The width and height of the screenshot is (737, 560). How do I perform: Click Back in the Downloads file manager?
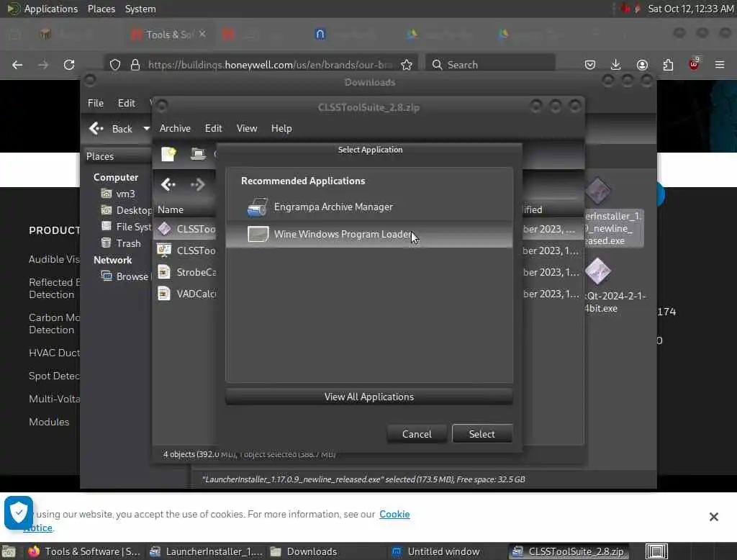[111, 129]
